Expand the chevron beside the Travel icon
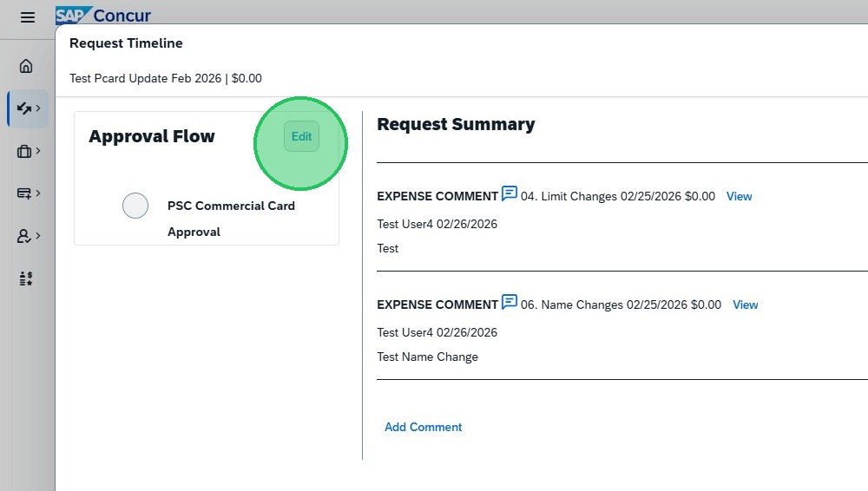868x491 pixels. (x=38, y=151)
